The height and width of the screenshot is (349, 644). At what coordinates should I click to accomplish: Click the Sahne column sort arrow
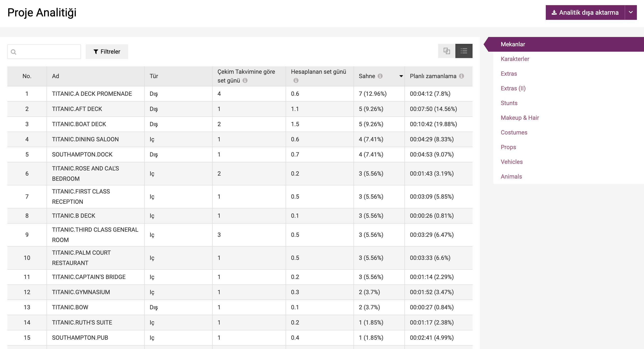(401, 76)
